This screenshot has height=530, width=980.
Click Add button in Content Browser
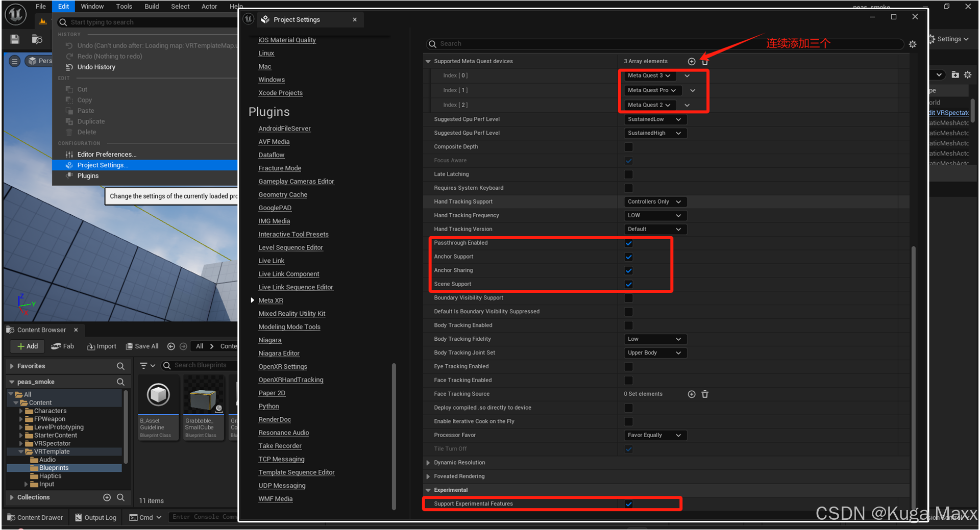pyautogui.click(x=28, y=346)
